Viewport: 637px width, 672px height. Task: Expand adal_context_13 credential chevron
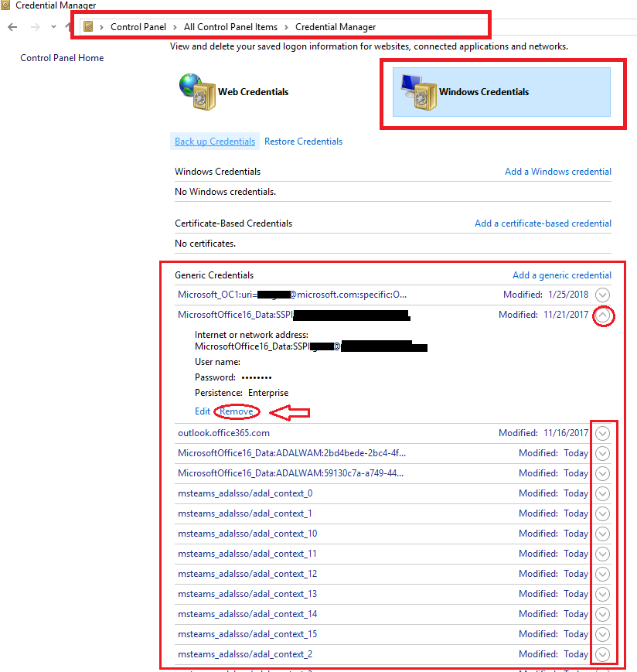pyautogui.click(x=602, y=595)
